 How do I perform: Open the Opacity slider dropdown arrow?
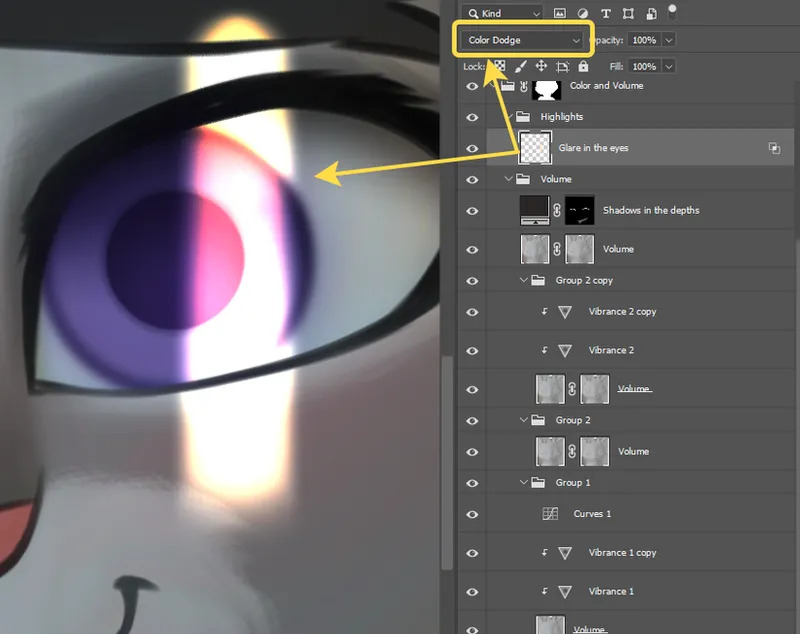point(669,40)
